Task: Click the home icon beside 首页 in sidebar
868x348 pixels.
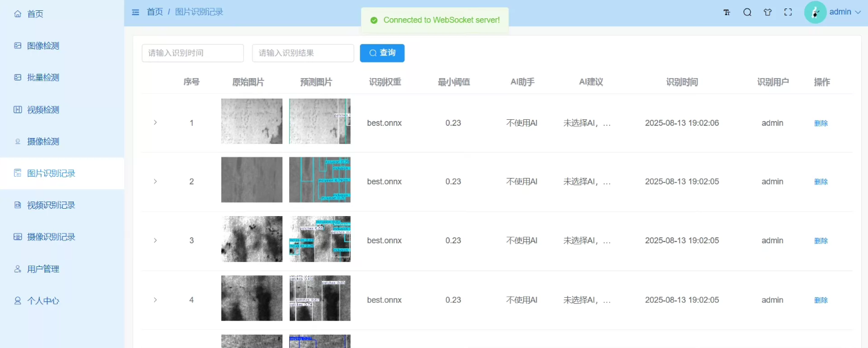Action: click(x=18, y=13)
